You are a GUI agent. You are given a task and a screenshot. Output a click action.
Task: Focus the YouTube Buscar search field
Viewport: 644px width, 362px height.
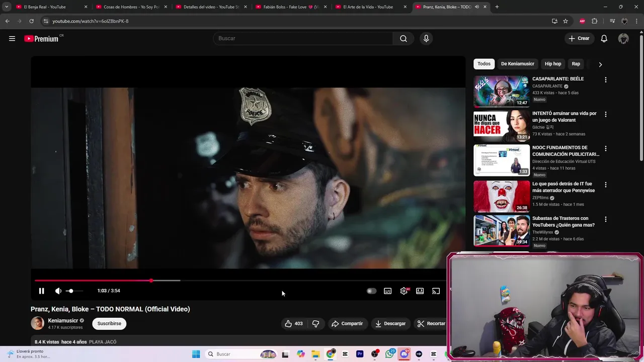click(x=303, y=39)
